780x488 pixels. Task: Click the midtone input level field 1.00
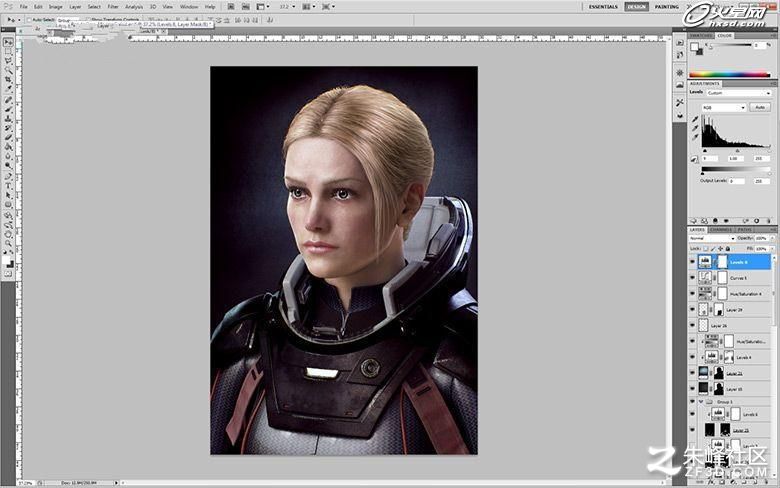[735, 159]
